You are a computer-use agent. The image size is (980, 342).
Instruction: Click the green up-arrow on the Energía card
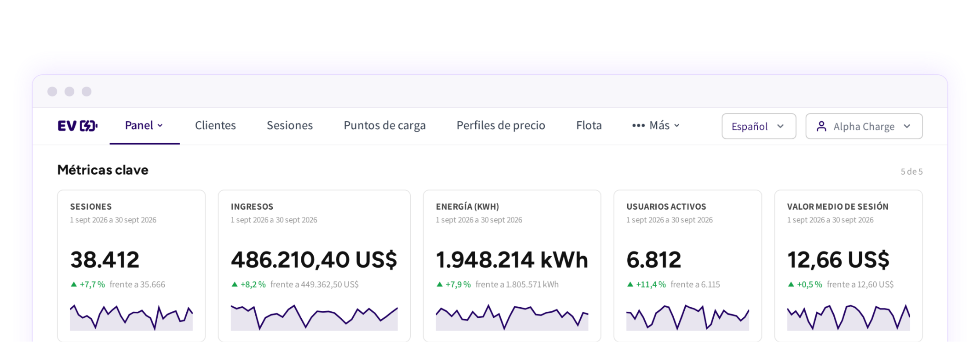coord(439,284)
